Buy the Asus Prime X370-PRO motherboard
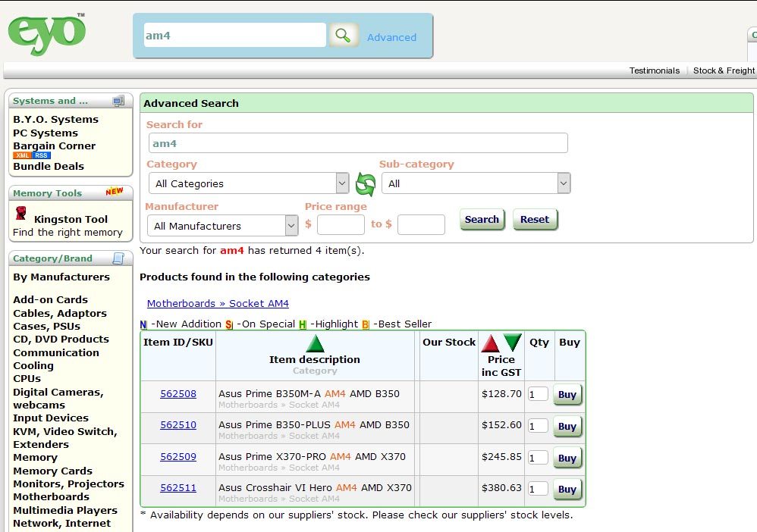The width and height of the screenshot is (757, 532). tap(567, 458)
